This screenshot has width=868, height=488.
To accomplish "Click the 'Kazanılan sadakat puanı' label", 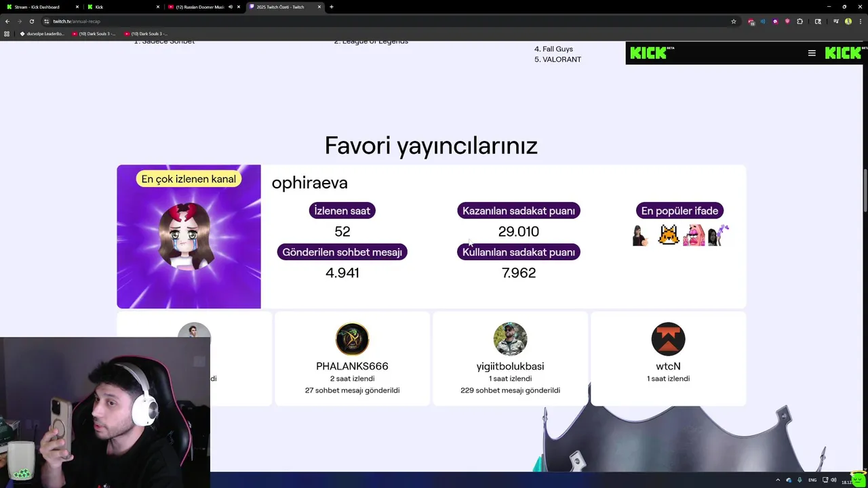I will tap(519, 211).
